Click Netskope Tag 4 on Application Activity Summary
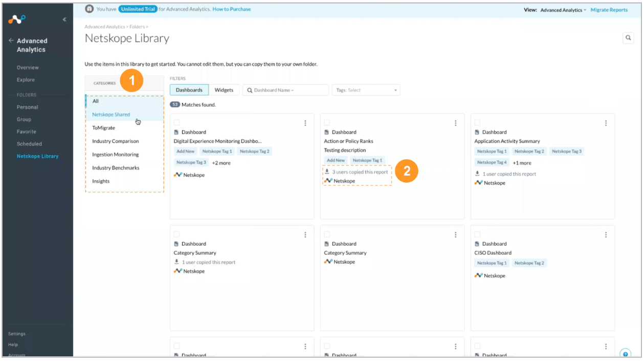 coord(492,163)
